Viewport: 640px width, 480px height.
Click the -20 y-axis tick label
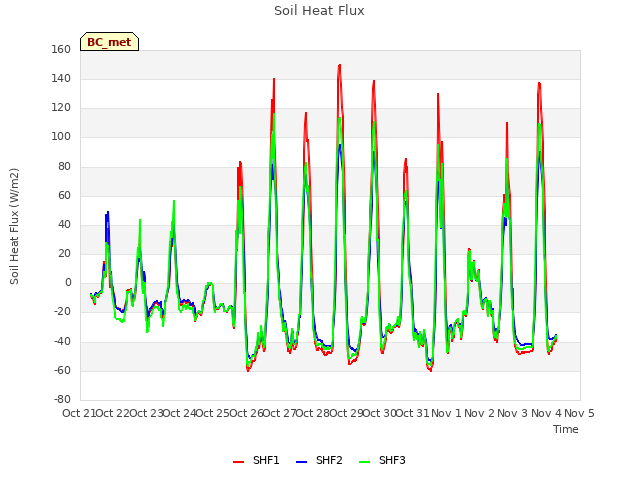click(x=62, y=312)
